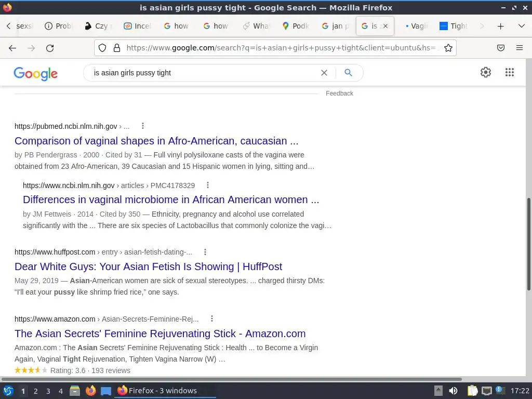Open the Firefox hamburger menu
The width and height of the screenshot is (532, 399).
pos(520,48)
